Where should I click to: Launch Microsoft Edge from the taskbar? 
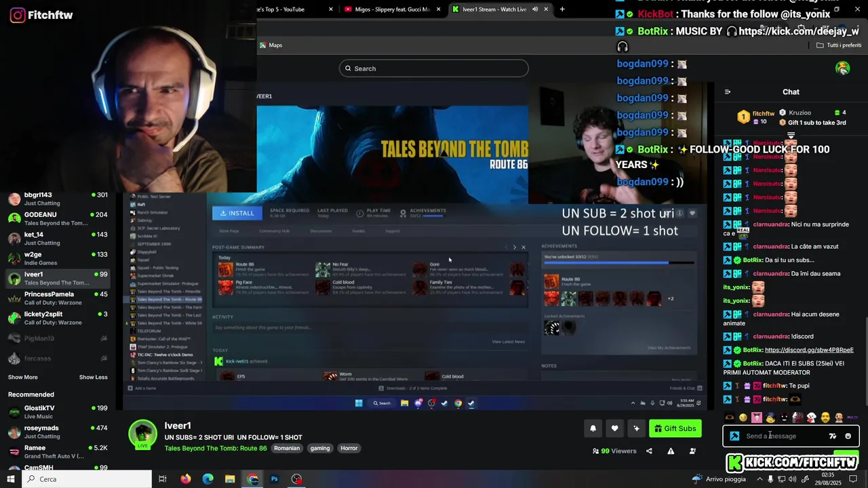pyautogui.click(x=208, y=479)
